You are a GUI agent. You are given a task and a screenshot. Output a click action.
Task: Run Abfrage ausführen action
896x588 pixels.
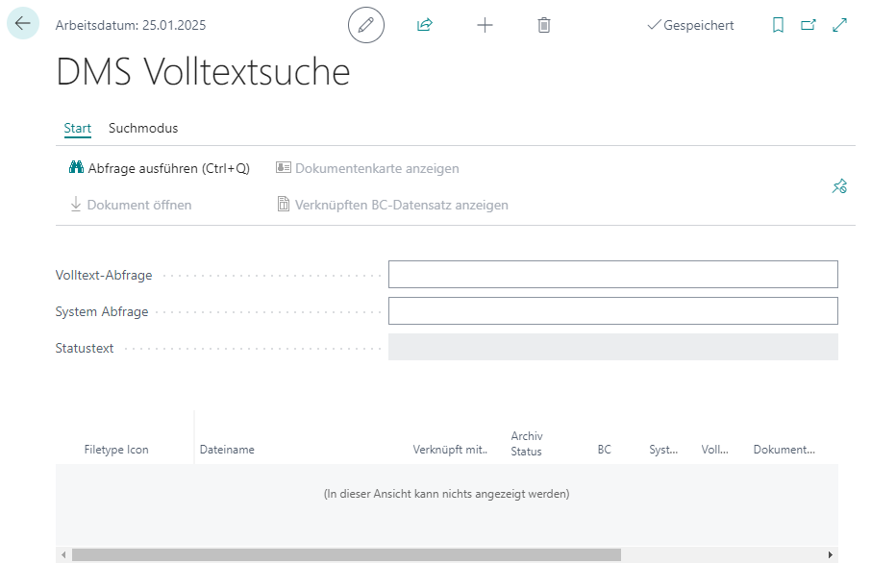[x=160, y=168]
